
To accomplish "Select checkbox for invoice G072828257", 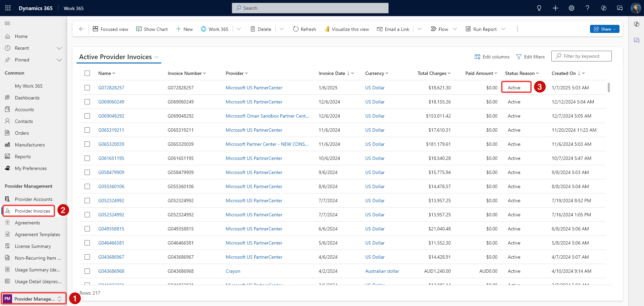I will click(87, 88).
